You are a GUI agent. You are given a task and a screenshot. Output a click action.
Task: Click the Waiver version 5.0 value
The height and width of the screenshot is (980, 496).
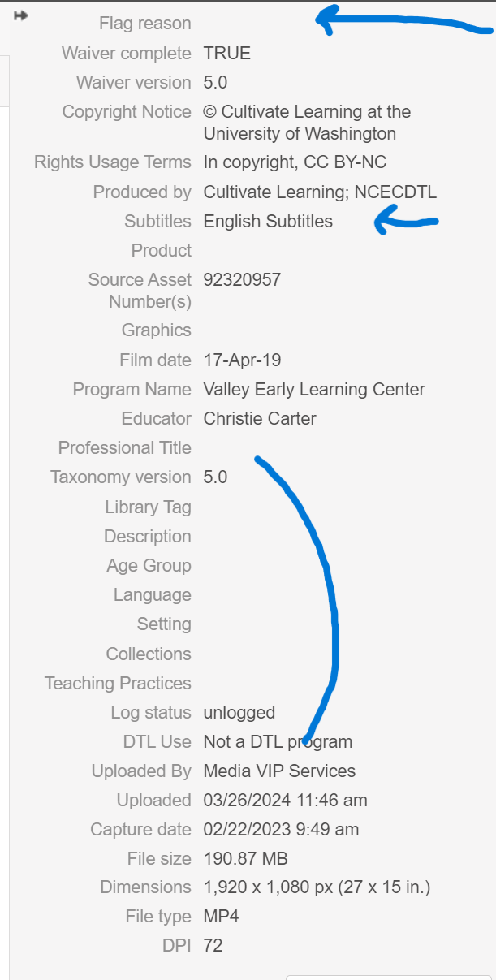tap(215, 83)
